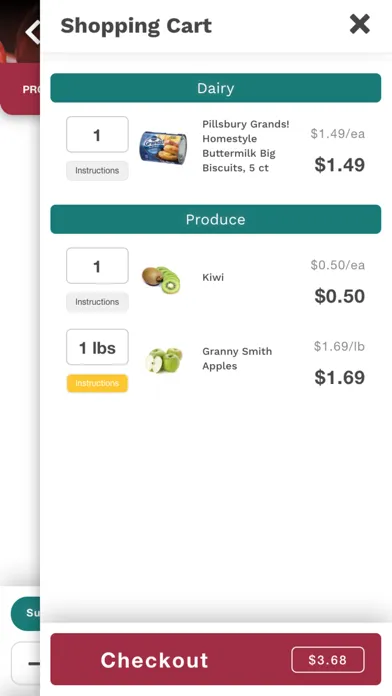This screenshot has width=392, height=696.
Task: Close the Shopping Cart panel
Action: click(360, 24)
